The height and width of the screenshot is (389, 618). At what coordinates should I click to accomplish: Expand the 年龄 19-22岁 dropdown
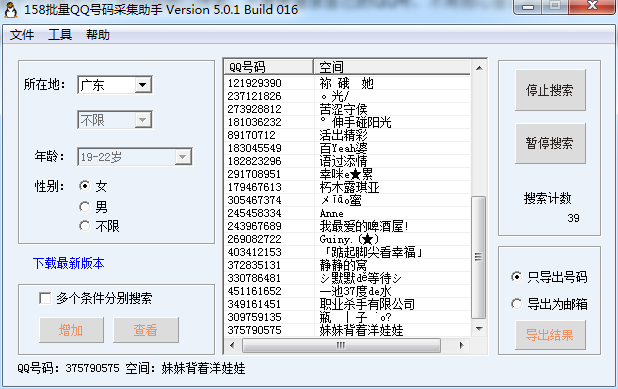coord(182,157)
